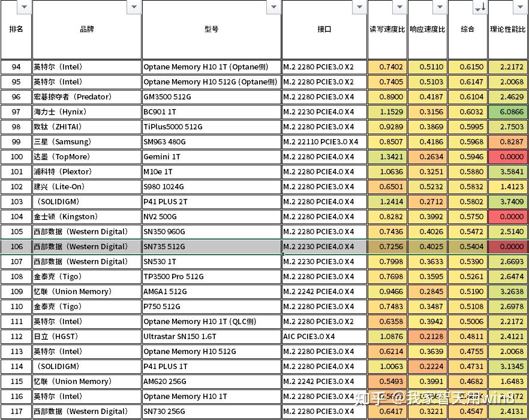Select brand cell 建兴 (Lite-On)
Image resolution: width=529 pixels, height=420 pixels.
(87, 186)
